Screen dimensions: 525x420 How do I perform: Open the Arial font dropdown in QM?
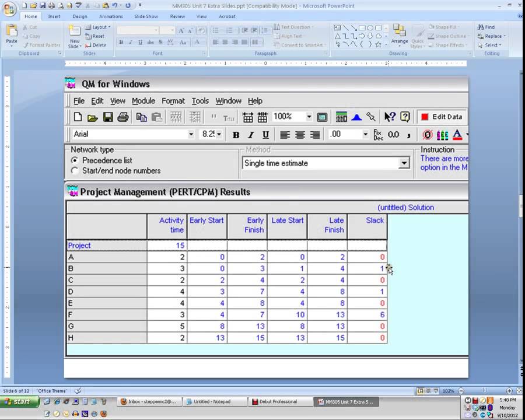(191, 134)
